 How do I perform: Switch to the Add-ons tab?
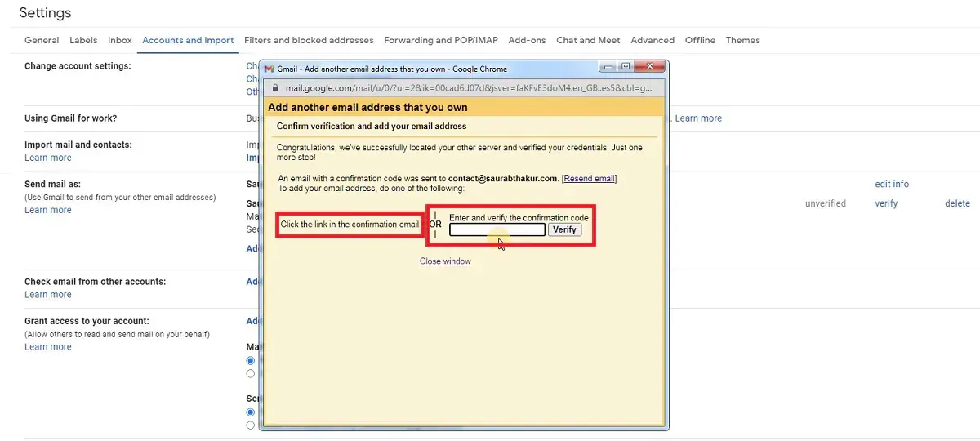pos(527,40)
